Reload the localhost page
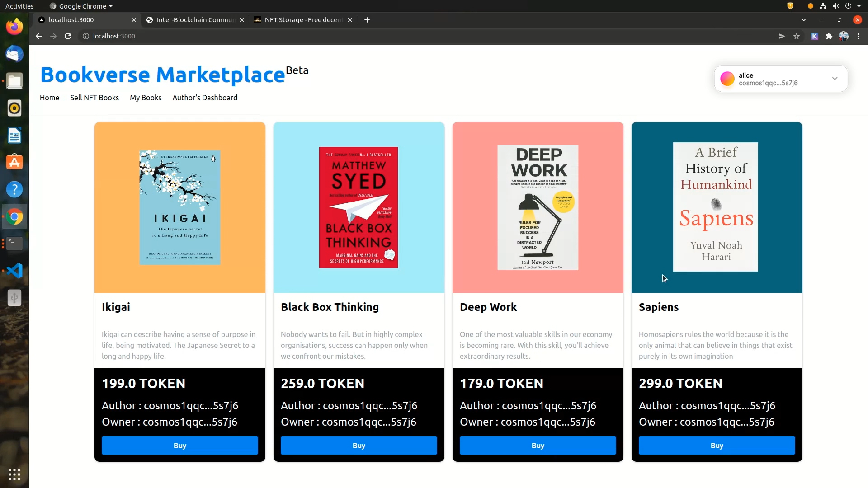 pyautogui.click(x=68, y=36)
